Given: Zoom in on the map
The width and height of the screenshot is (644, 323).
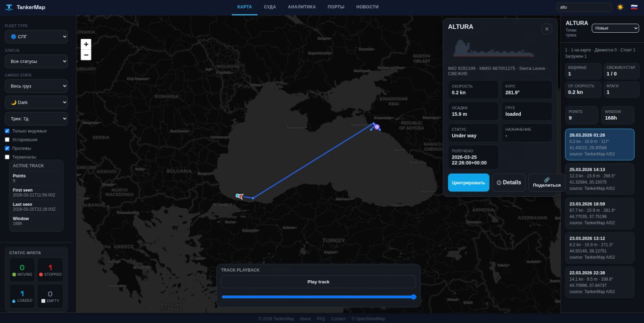Looking at the screenshot, I should point(86,44).
